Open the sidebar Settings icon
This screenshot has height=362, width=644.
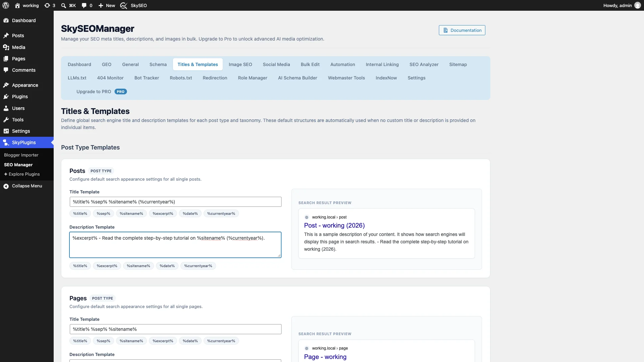point(6,131)
